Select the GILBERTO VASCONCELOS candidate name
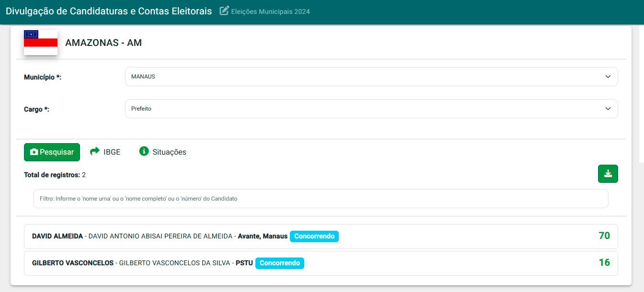 click(72, 263)
